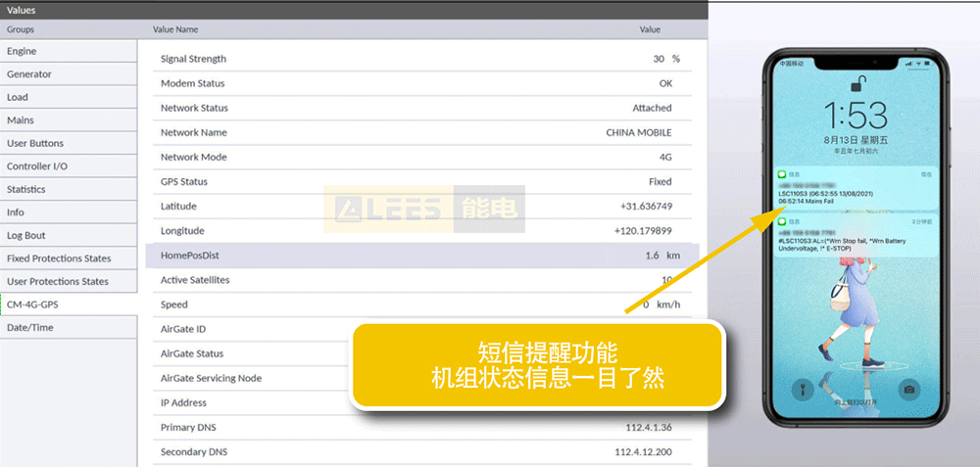Image resolution: width=980 pixels, height=467 pixels.
Task: Open User Protections States group
Action: 69,282
